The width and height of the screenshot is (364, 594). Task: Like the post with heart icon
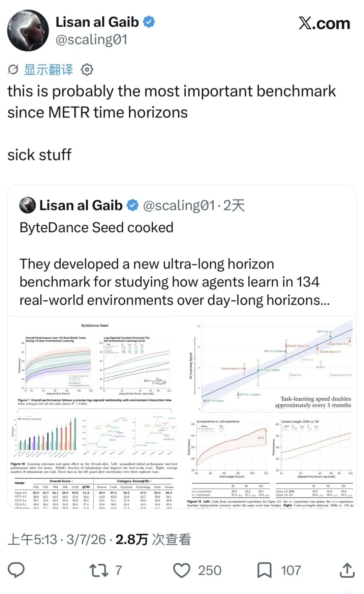pos(182,571)
